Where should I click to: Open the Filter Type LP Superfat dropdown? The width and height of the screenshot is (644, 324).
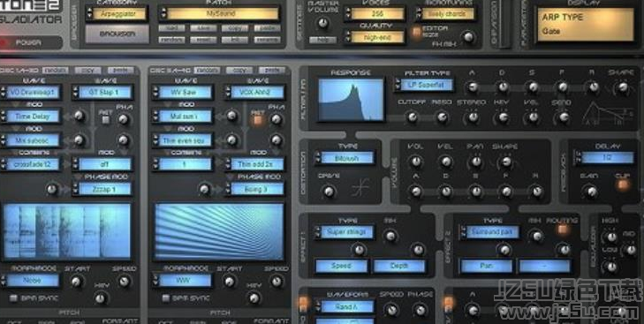pos(424,85)
